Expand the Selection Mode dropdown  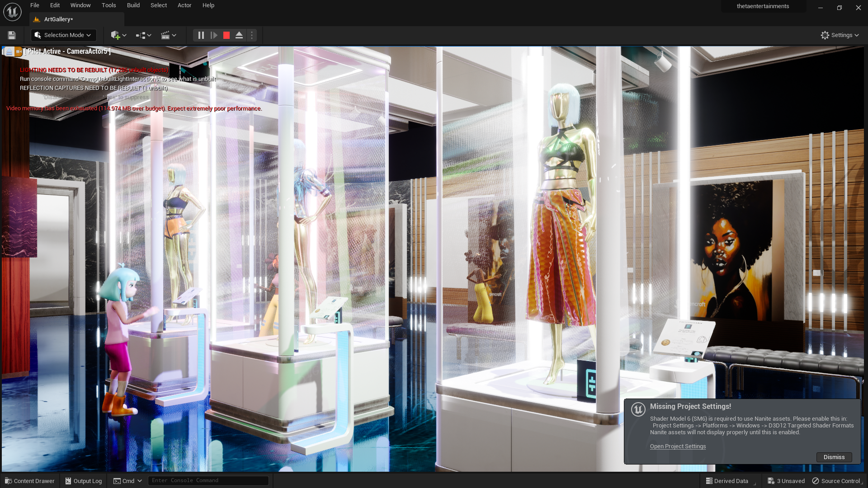click(63, 35)
